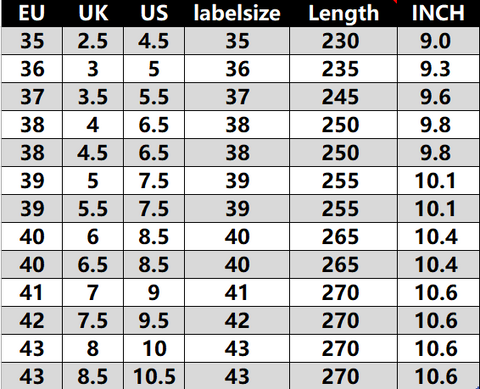Select the US 9 cell
480x389 pixels.
click(154, 293)
